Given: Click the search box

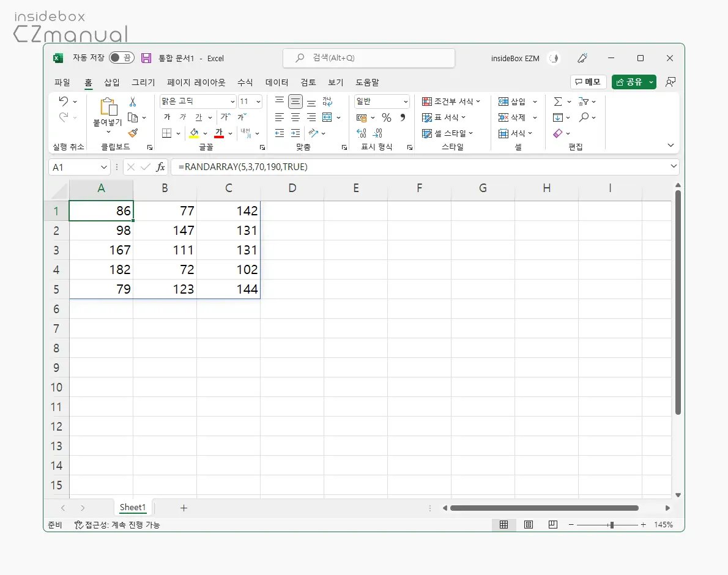Looking at the screenshot, I should (x=369, y=58).
